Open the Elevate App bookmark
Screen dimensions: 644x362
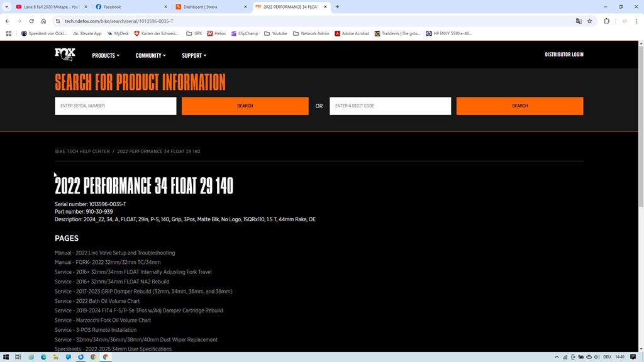click(x=87, y=33)
